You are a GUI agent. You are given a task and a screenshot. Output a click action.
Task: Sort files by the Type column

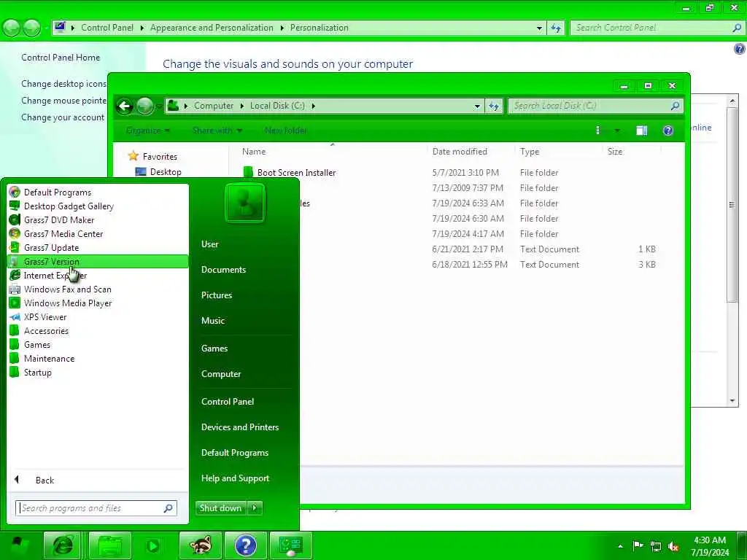tap(530, 152)
